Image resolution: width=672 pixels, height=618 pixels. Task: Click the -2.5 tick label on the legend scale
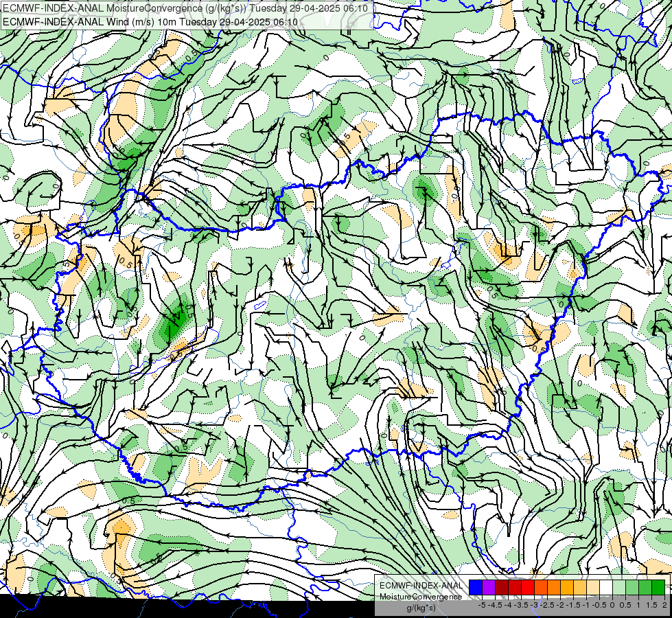[547, 605]
